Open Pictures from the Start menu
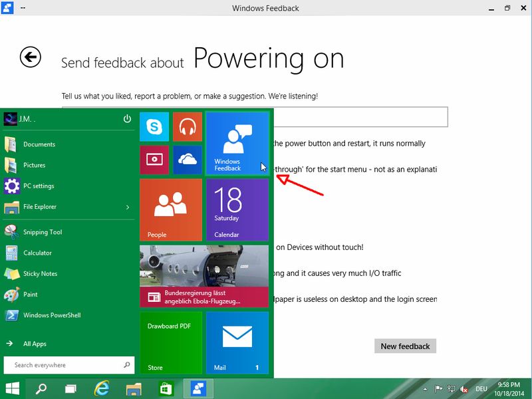Screen dimensions: 532x399 (69, 165)
